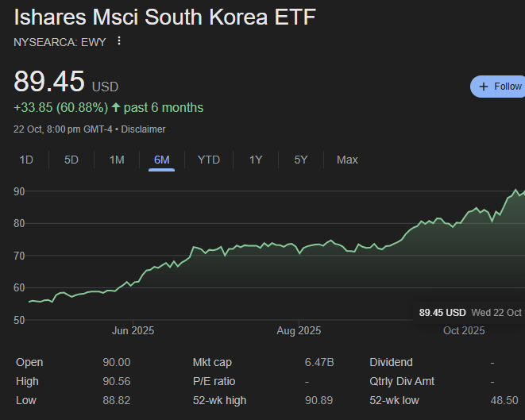Screen dimensions: 525x420
Task: Click the NYSEARCA: EWY ticker label
Action: coord(59,41)
